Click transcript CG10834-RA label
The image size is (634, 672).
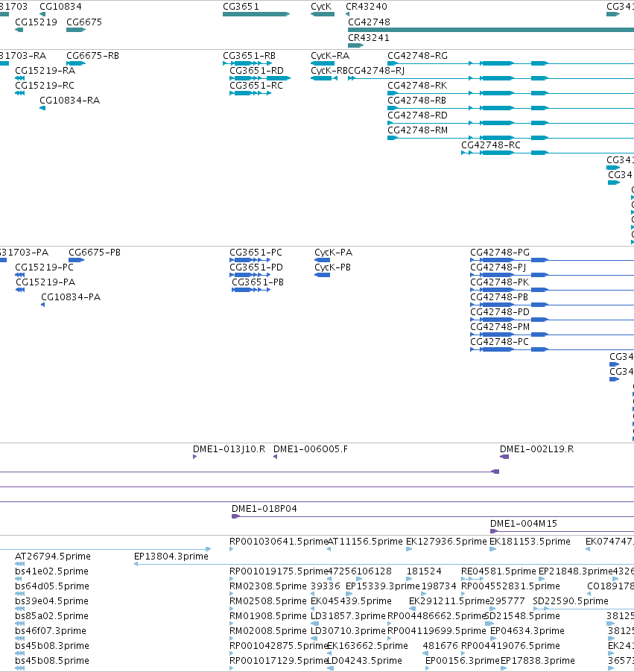point(69,101)
